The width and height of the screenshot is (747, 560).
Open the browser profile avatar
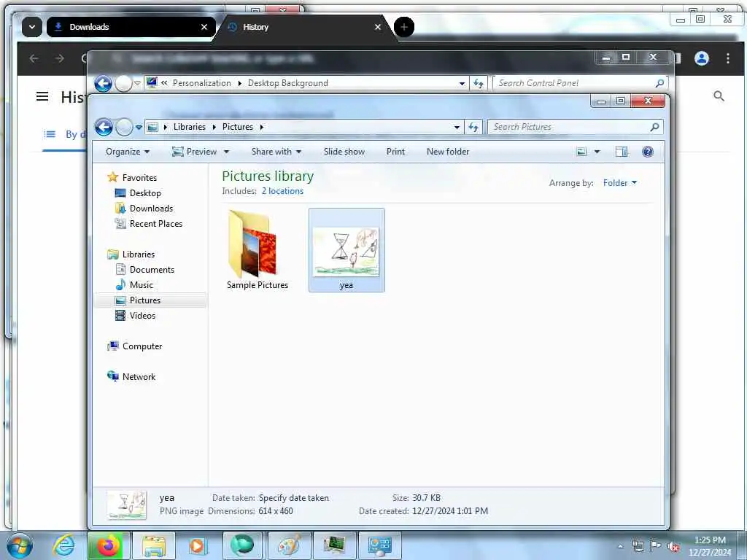(x=702, y=58)
